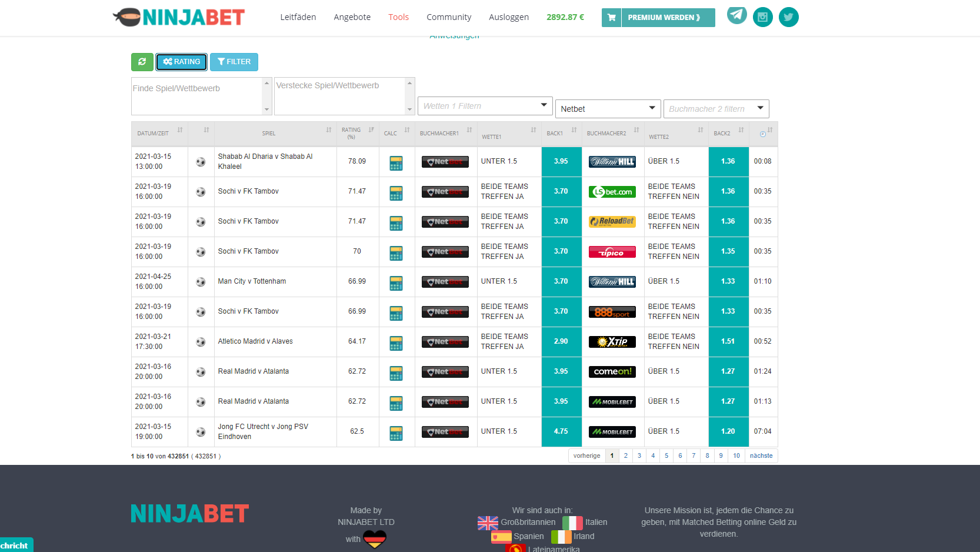The image size is (980, 552).
Task: Click Netbet logo in Atletico Madrid row
Action: [445, 342]
